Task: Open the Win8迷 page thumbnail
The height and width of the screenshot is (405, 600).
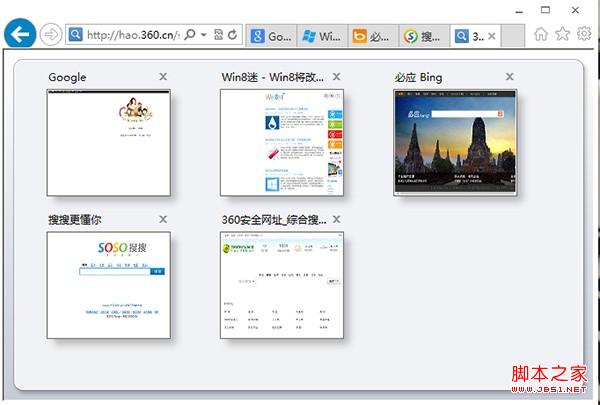Action: click(x=282, y=143)
